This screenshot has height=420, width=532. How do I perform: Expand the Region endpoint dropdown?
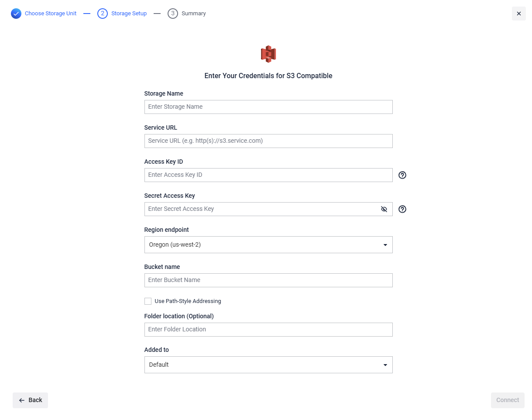pyautogui.click(x=268, y=245)
